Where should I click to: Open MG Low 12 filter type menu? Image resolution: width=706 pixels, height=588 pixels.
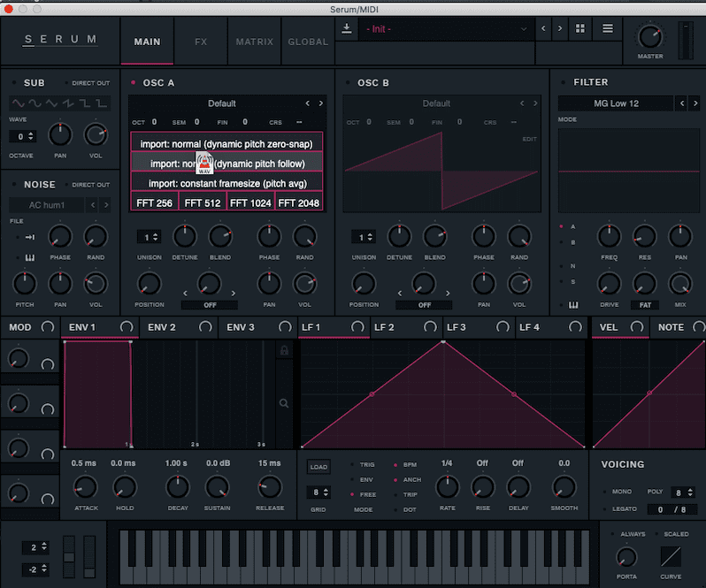(x=616, y=103)
